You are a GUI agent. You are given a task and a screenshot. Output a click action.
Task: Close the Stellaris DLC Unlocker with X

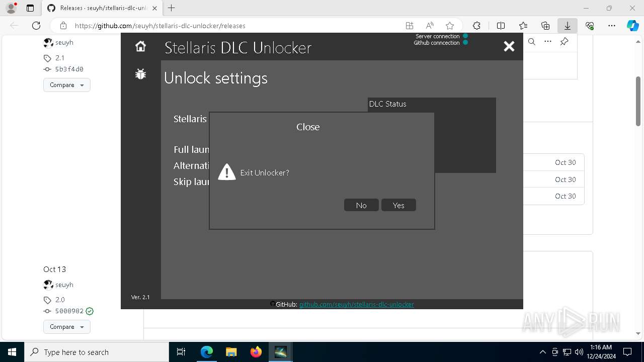[509, 46]
